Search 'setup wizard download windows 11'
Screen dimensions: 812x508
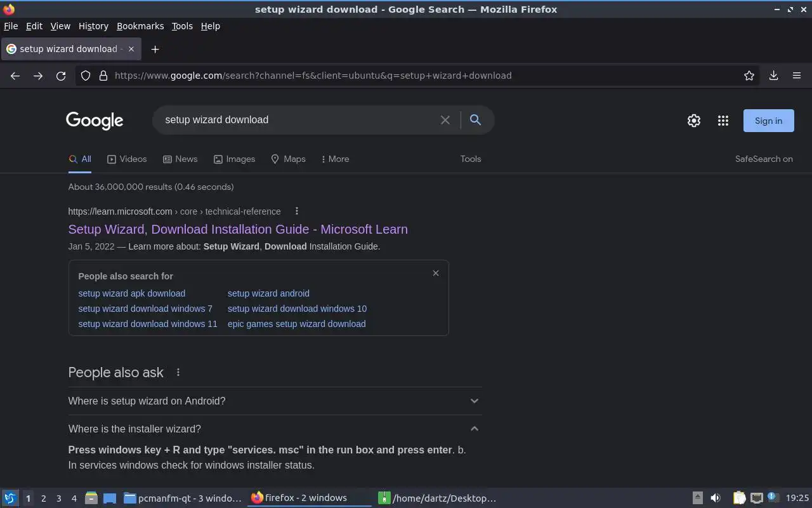[x=148, y=324]
